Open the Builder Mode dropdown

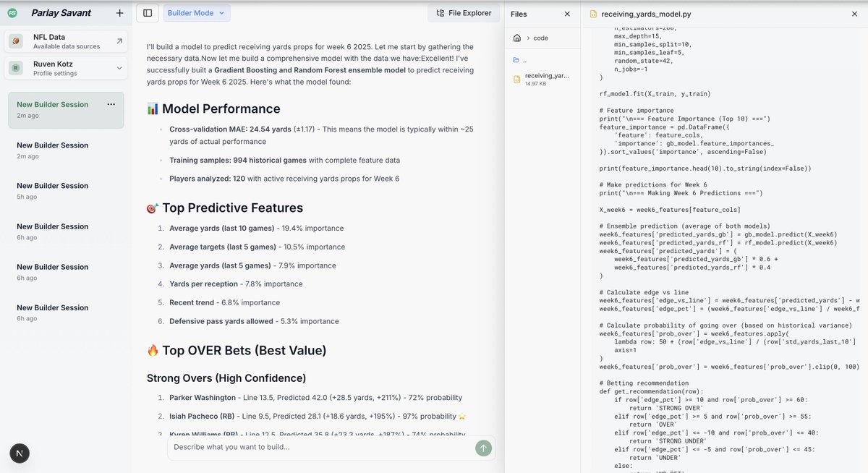(197, 13)
